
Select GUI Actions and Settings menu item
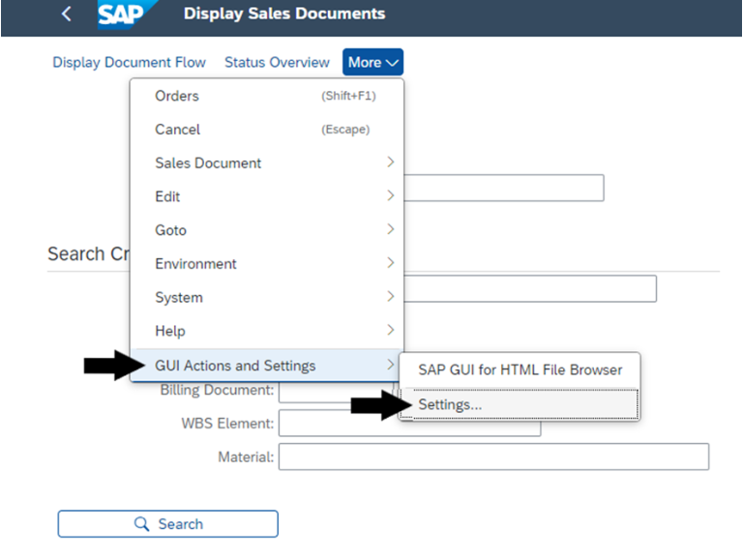pyautogui.click(x=267, y=366)
